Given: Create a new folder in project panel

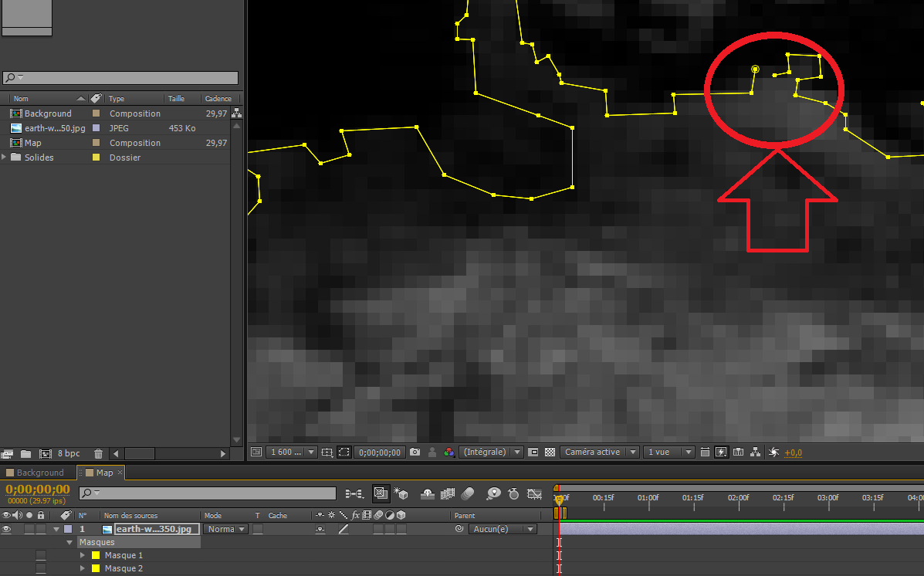Looking at the screenshot, I should 25,454.
